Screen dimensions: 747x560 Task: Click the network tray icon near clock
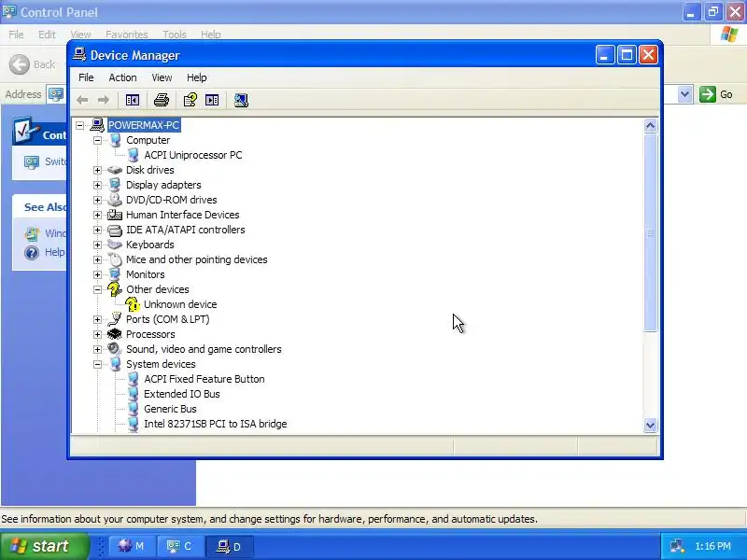pyautogui.click(x=677, y=546)
